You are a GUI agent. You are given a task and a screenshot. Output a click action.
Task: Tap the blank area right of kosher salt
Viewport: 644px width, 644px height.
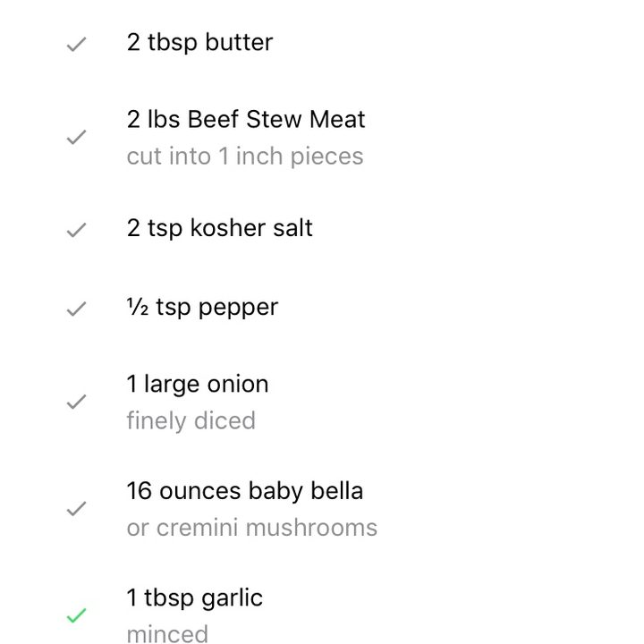pos(477,228)
